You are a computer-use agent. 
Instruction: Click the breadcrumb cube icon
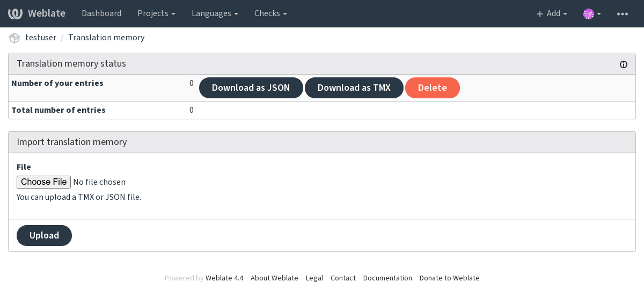[14, 38]
